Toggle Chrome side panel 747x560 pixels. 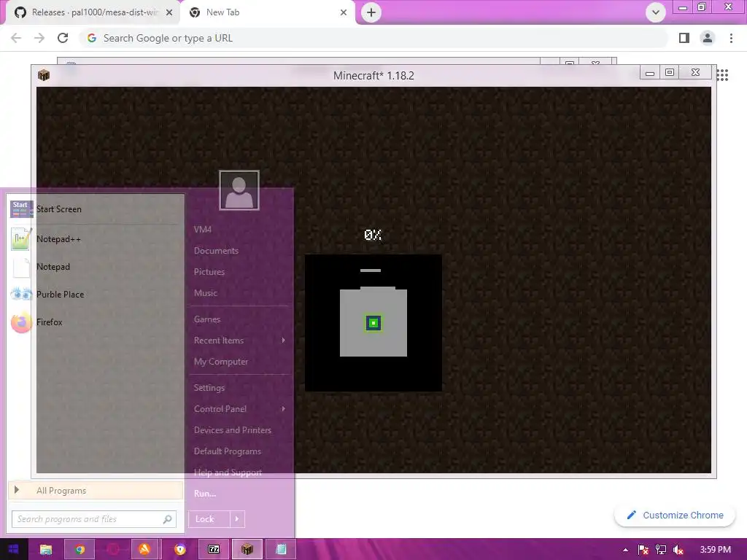tap(684, 38)
